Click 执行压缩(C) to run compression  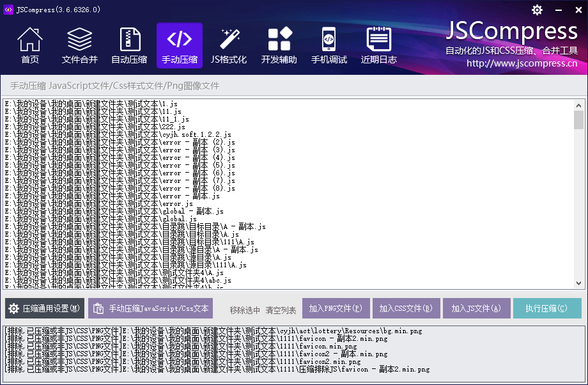point(547,308)
